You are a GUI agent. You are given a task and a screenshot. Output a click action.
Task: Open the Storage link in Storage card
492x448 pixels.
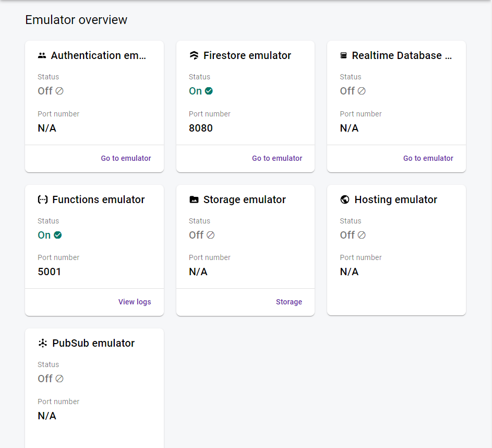pos(289,302)
